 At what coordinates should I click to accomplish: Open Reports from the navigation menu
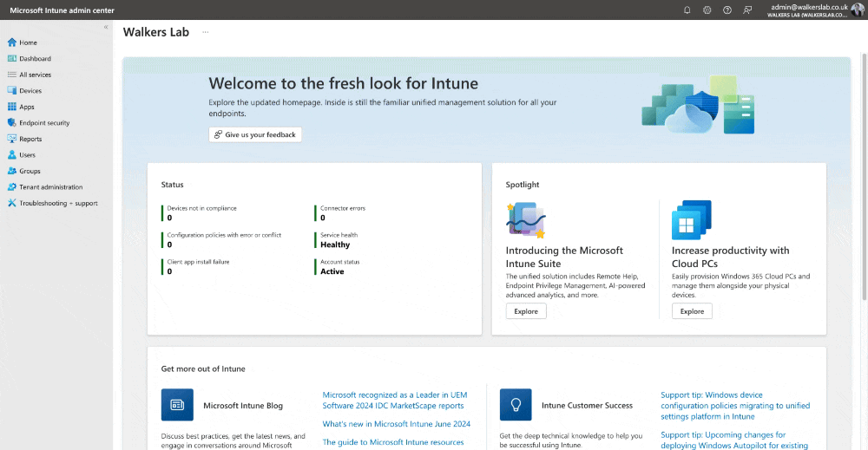[30, 139]
